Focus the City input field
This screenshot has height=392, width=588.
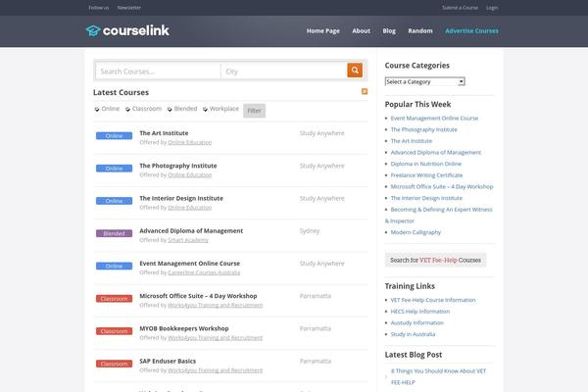pos(284,72)
